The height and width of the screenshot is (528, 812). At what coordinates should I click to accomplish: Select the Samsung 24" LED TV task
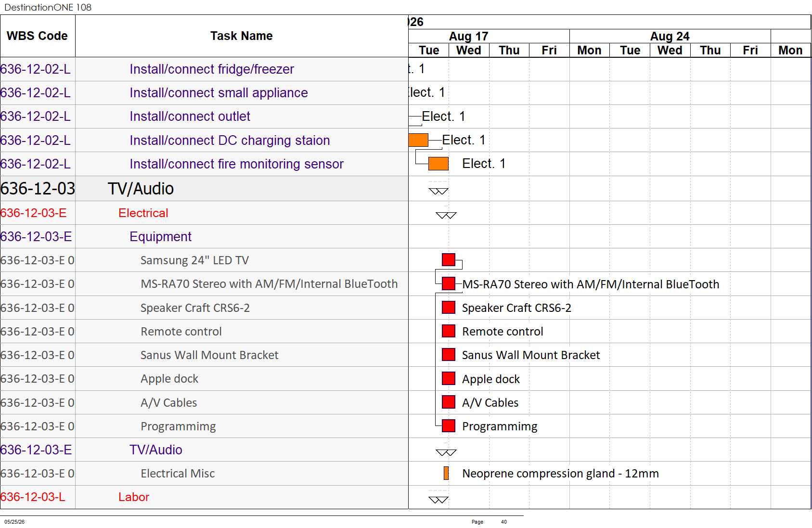(194, 260)
